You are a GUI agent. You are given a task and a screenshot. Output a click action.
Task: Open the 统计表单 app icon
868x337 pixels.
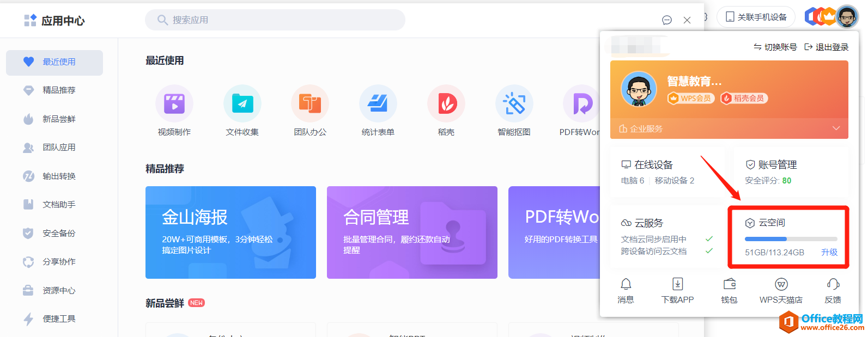click(378, 103)
